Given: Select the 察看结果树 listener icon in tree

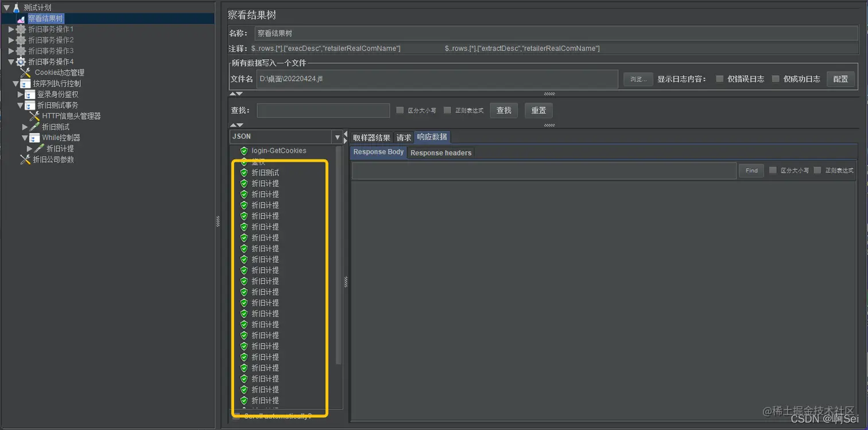Looking at the screenshot, I should tap(21, 18).
